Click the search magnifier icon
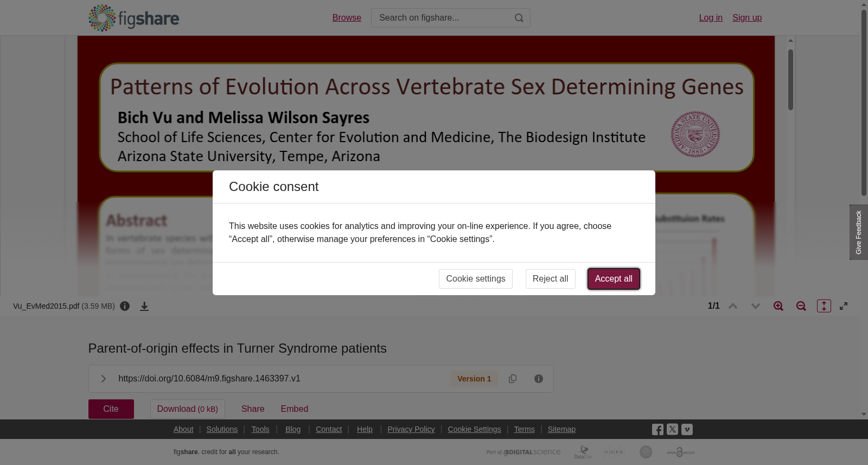This screenshot has height=465, width=868. [x=519, y=18]
